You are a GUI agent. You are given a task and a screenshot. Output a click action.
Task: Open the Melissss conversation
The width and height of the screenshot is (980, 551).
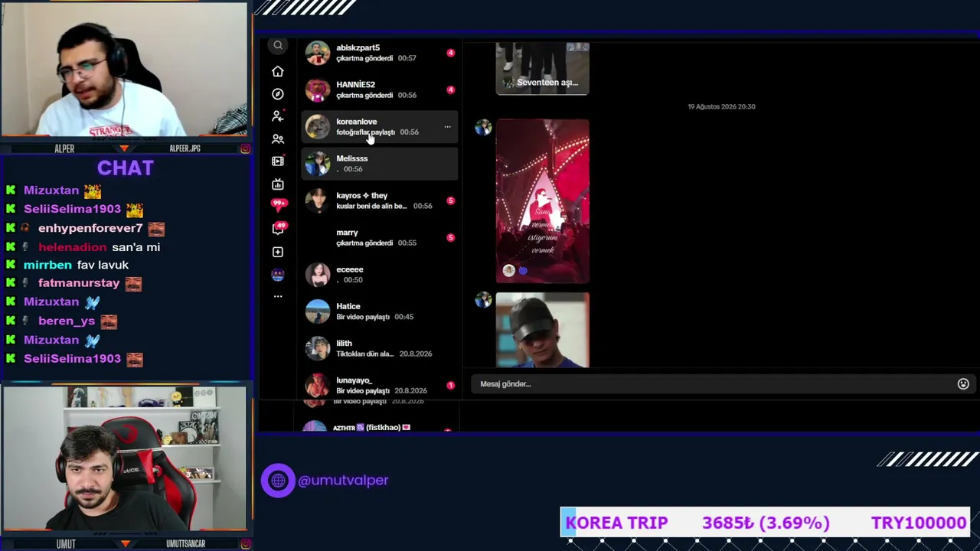click(x=380, y=164)
